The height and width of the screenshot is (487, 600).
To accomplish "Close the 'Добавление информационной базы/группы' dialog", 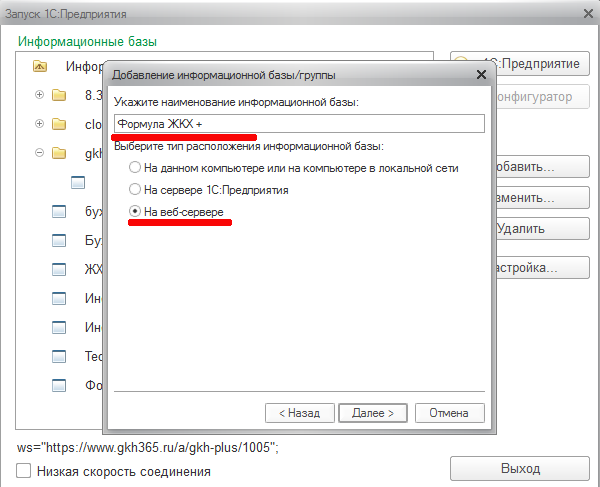I will 481,75.
